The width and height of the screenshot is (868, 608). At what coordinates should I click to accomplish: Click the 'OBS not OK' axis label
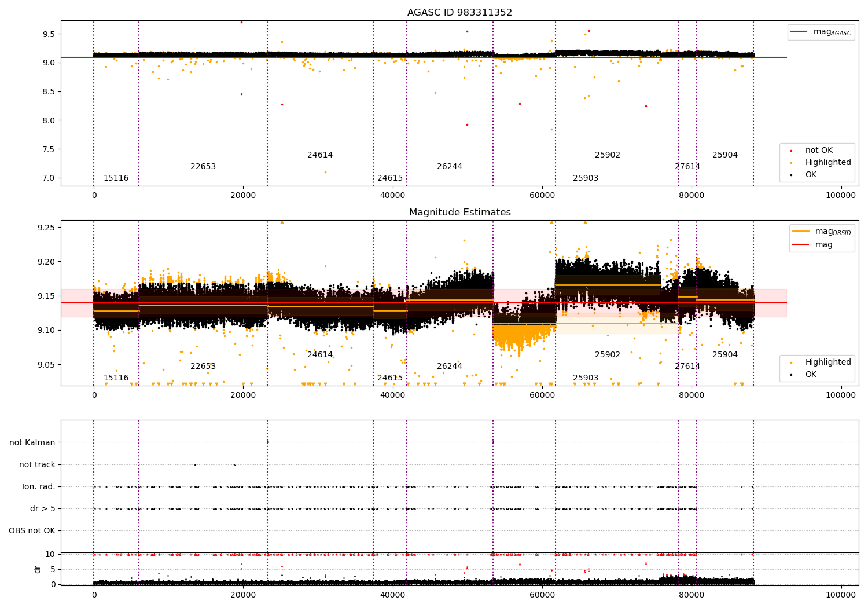32,531
